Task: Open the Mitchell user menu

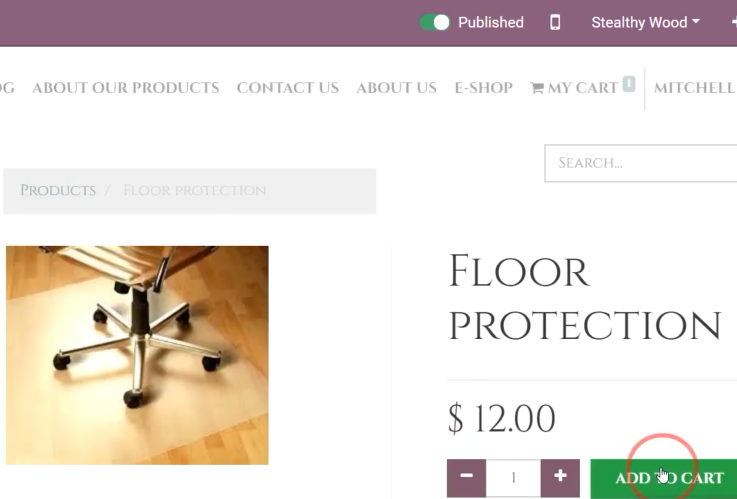Action: point(695,87)
